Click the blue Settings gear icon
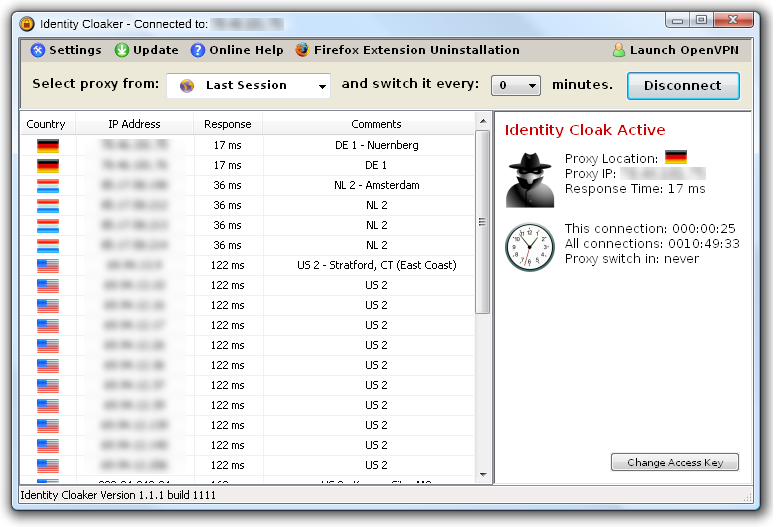The image size is (773, 527). [38, 50]
